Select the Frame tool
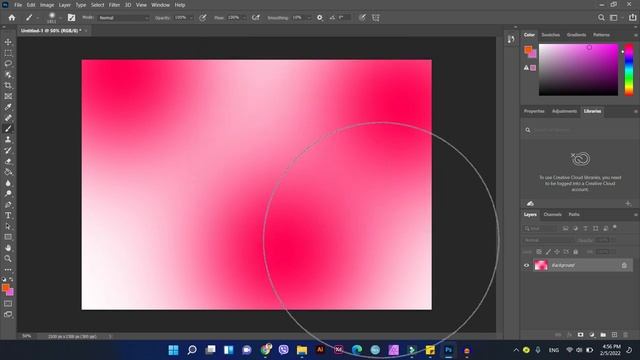This screenshot has height=360, width=640. click(8, 96)
